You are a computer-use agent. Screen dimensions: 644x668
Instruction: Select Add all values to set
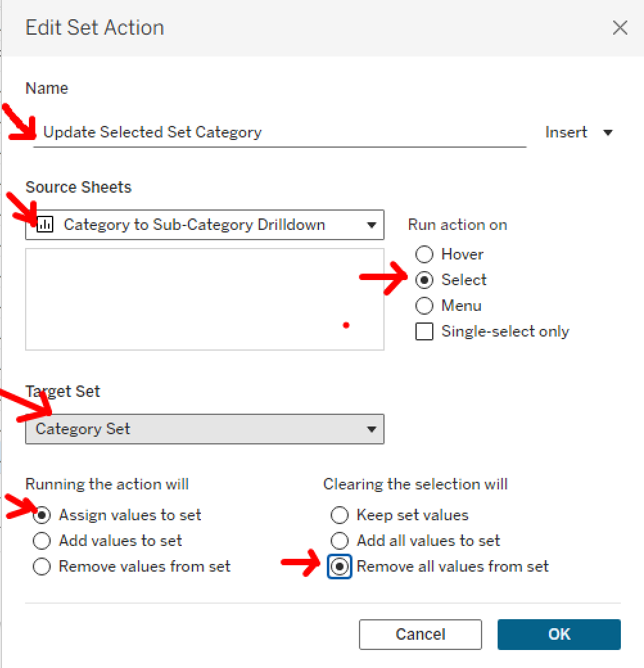pyautogui.click(x=340, y=541)
